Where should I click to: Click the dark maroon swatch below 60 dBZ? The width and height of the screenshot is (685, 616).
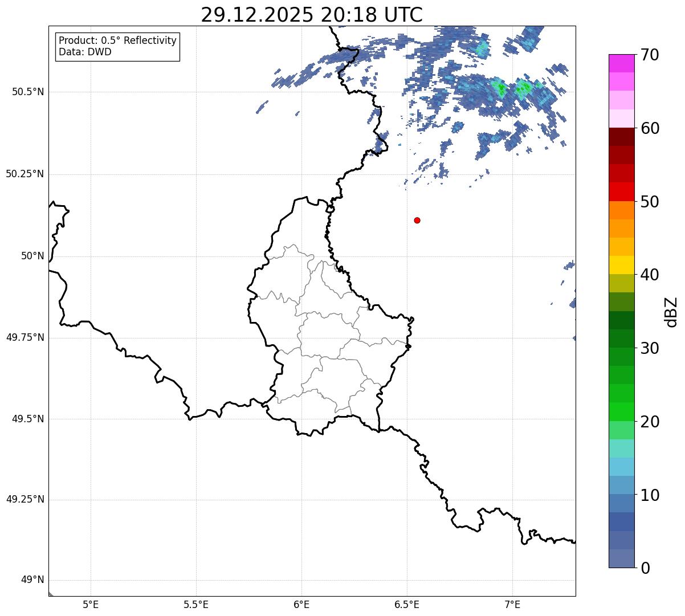622,137
